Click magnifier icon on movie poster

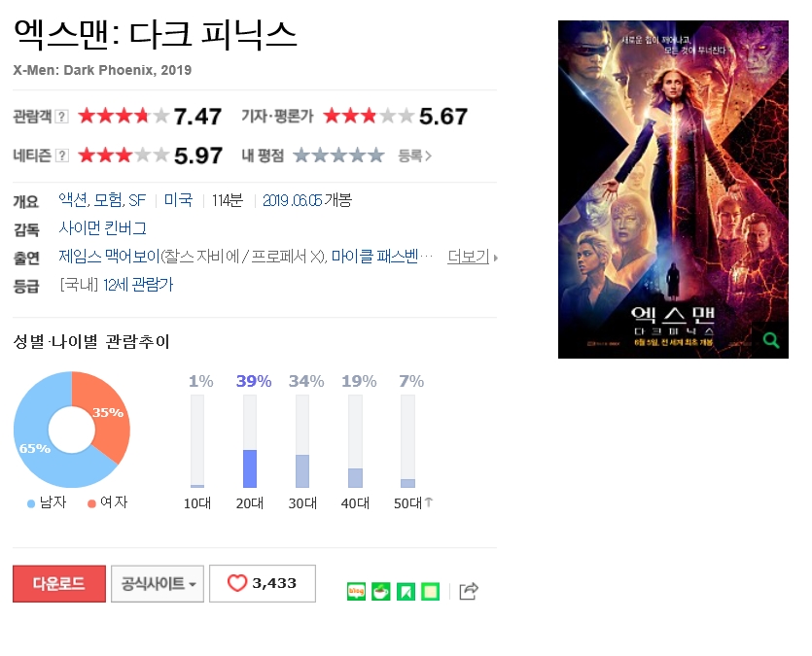click(x=771, y=340)
